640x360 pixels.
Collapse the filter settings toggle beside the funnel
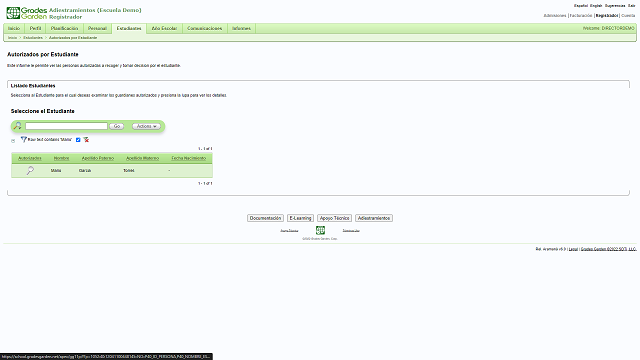[x=13, y=140]
